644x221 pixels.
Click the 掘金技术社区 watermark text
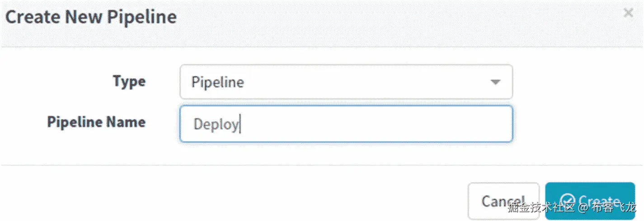541,208
